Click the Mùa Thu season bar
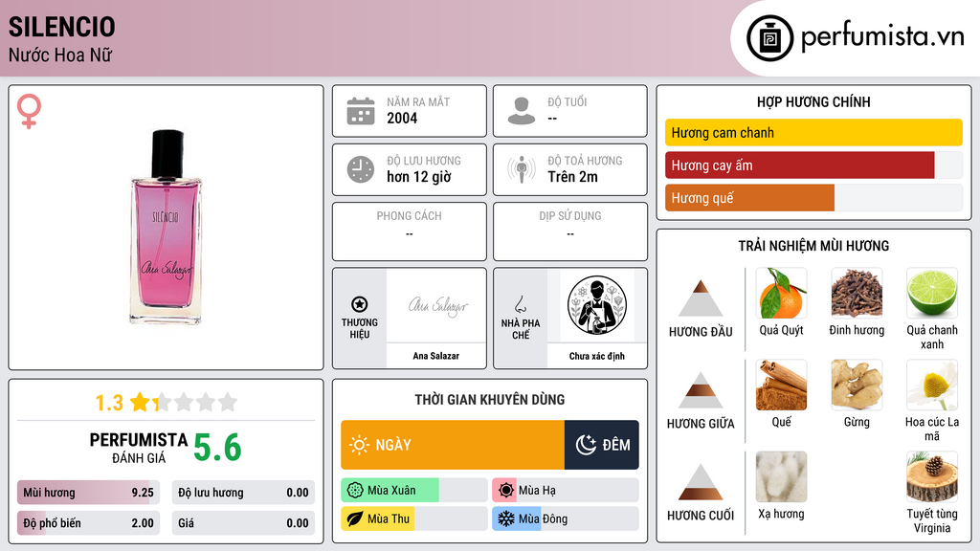 click(x=413, y=519)
